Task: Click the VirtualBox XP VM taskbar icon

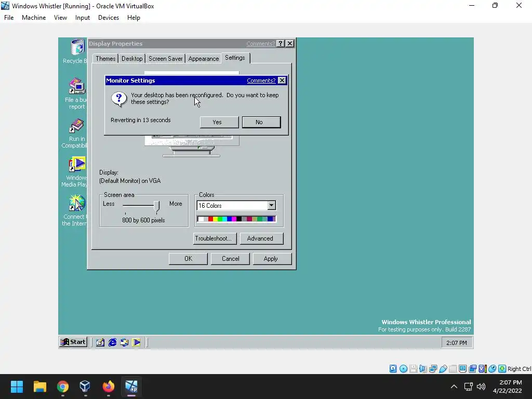Action: [x=131, y=387]
